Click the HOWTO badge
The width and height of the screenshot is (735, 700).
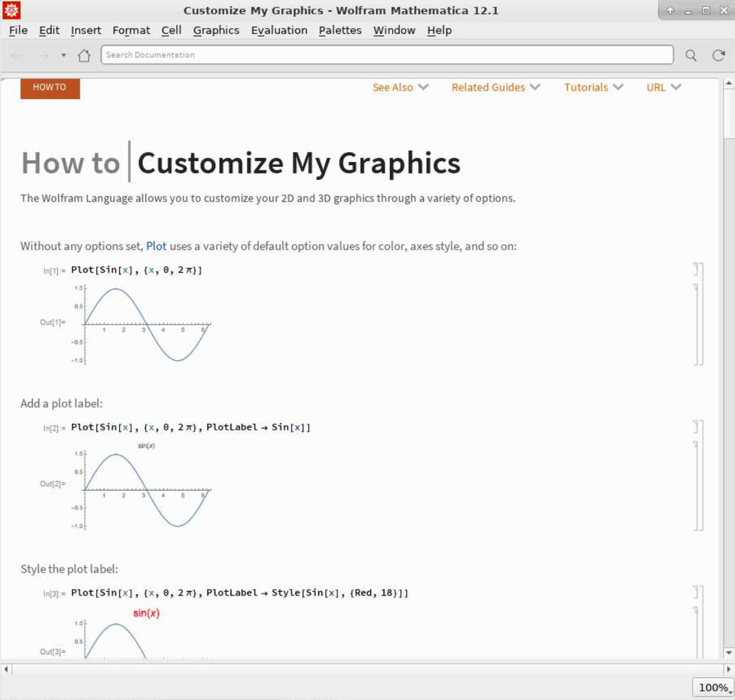[x=50, y=87]
